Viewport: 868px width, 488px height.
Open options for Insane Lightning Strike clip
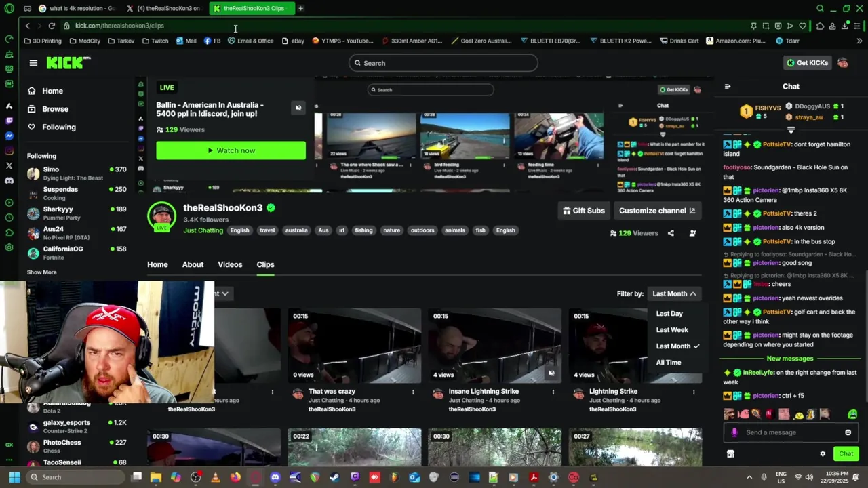point(553,392)
